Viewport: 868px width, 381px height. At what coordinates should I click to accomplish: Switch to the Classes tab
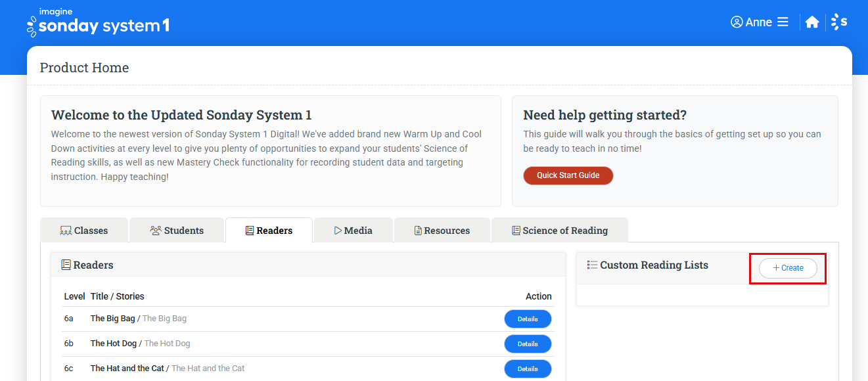pos(84,230)
